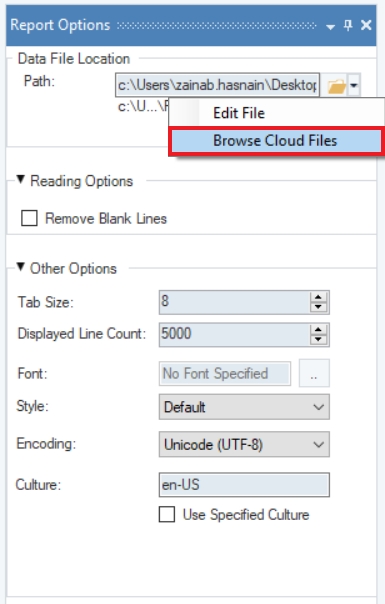The width and height of the screenshot is (385, 604).
Task: Check Use Specified Culture
Action: pos(167,514)
